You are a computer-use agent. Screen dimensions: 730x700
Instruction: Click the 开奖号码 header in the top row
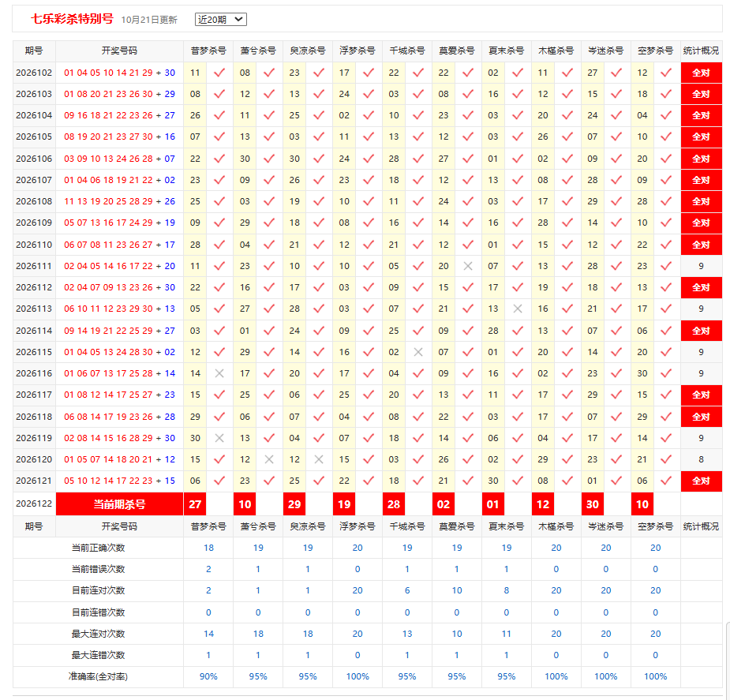click(x=120, y=51)
